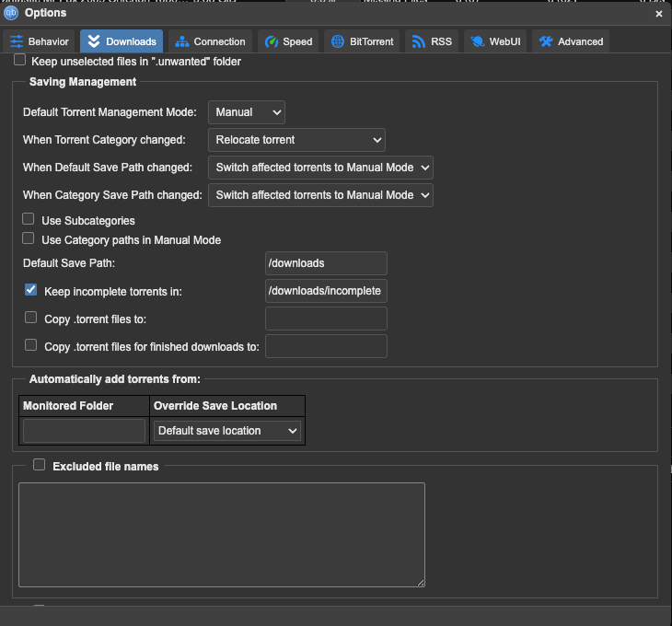This screenshot has height=626, width=672.
Task: Click the BitTorrent tab globe icon
Action: (x=338, y=41)
